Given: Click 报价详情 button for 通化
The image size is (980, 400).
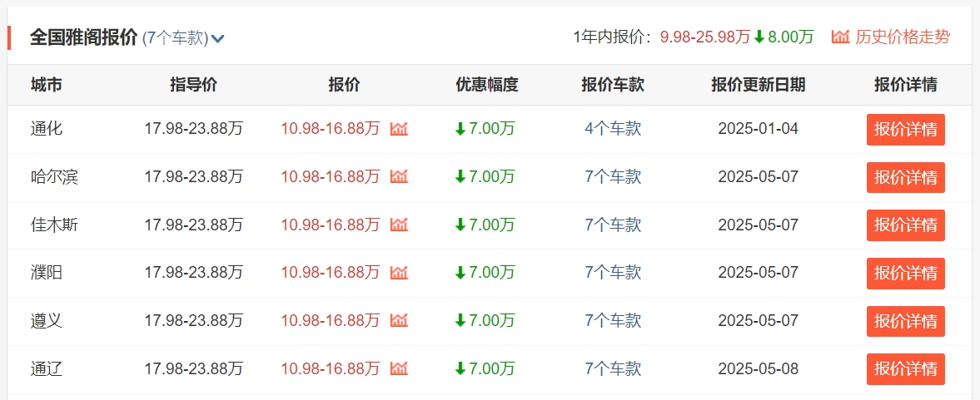Looking at the screenshot, I should (906, 130).
